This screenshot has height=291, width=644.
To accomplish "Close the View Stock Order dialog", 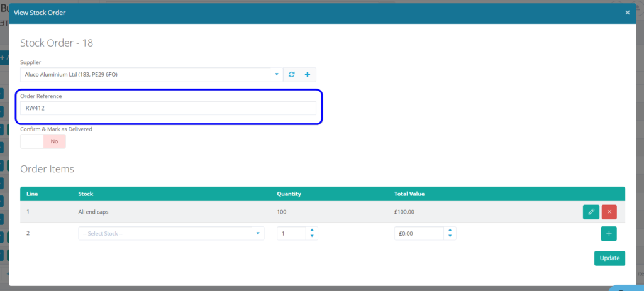I will (x=627, y=13).
